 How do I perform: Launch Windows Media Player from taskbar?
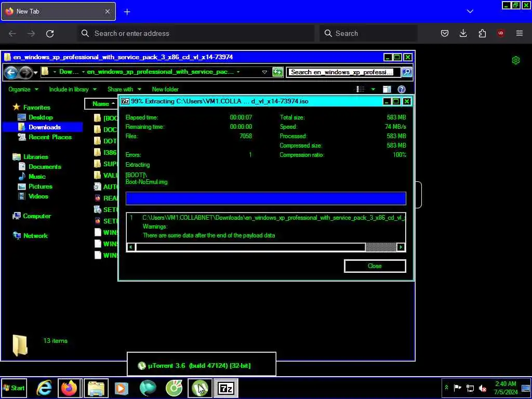tap(122, 388)
